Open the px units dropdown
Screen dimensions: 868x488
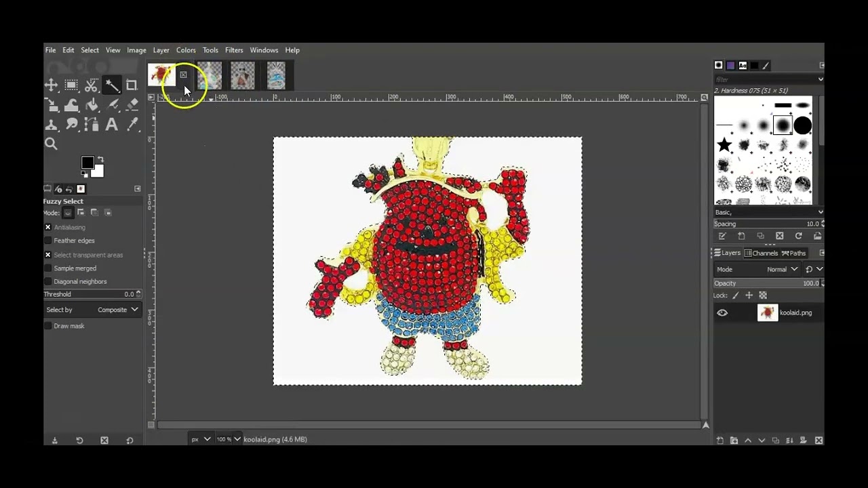pyautogui.click(x=201, y=439)
